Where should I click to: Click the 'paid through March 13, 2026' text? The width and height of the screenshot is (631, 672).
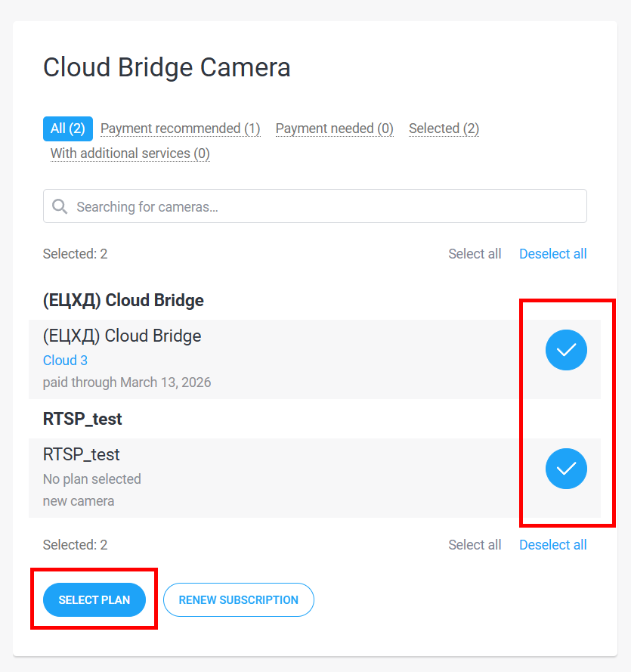click(127, 382)
